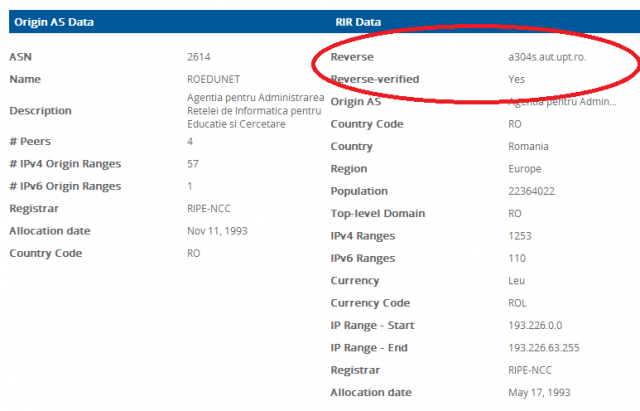Click allocation date May 17, 1993

(539, 393)
